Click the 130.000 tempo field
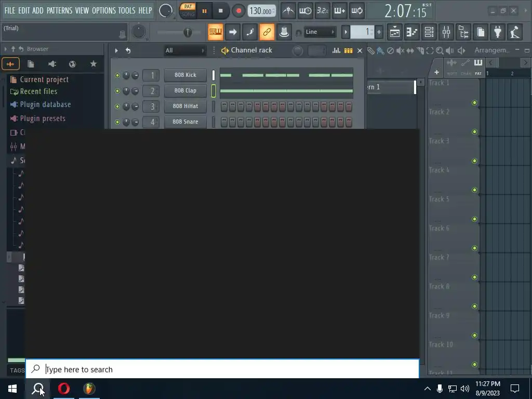The image size is (532, 399). (x=261, y=11)
